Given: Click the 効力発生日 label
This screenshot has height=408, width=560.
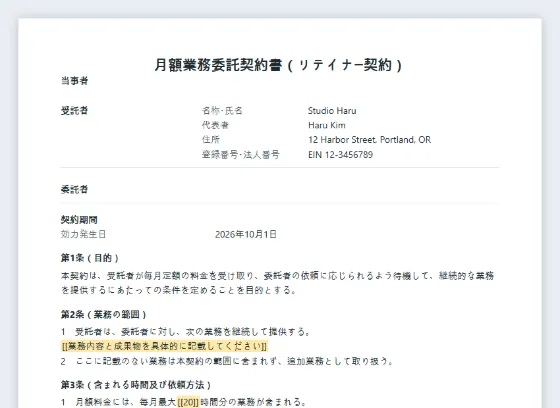Looking at the screenshot, I should (83, 234).
